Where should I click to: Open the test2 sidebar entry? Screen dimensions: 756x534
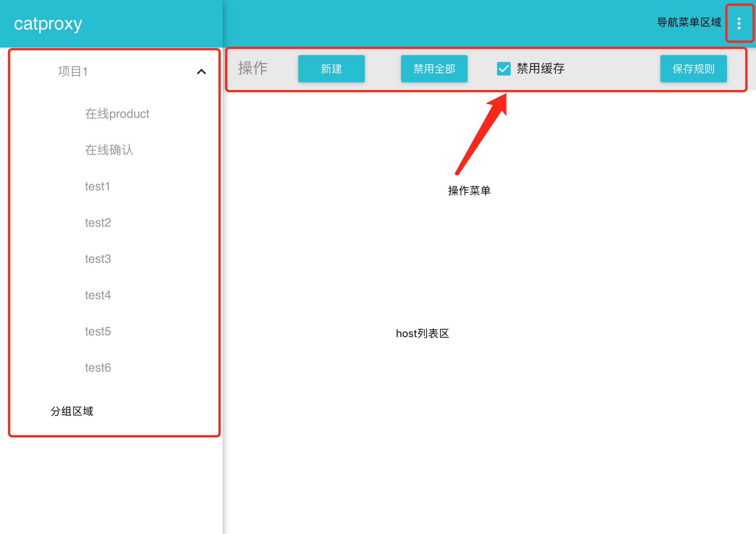[x=98, y=222]
